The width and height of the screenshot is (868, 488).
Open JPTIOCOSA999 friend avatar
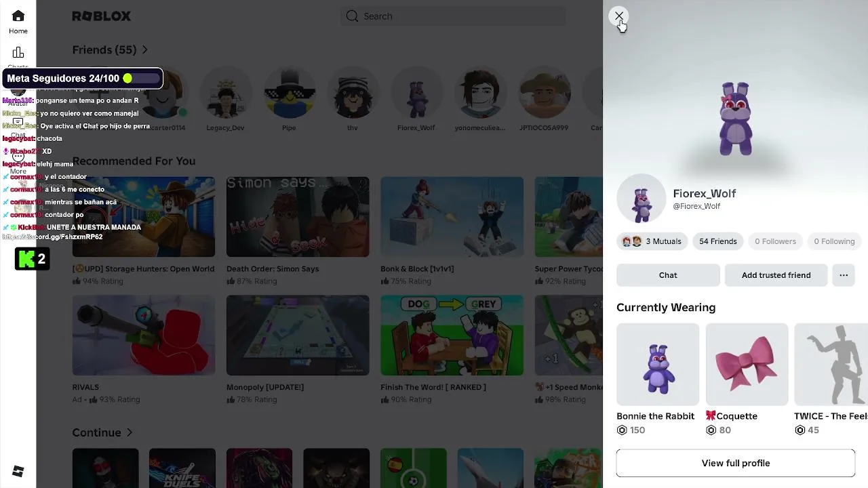click(544, 94)
